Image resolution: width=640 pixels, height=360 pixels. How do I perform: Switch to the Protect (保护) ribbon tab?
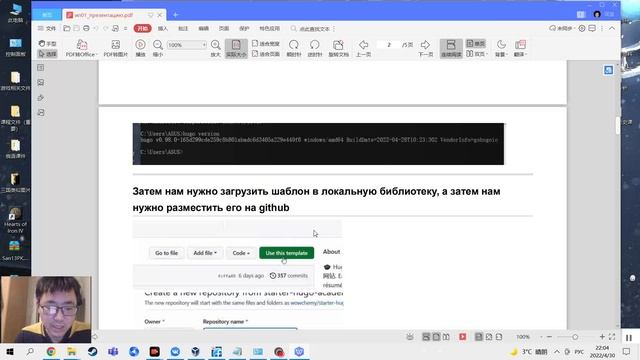coord(244,29)
